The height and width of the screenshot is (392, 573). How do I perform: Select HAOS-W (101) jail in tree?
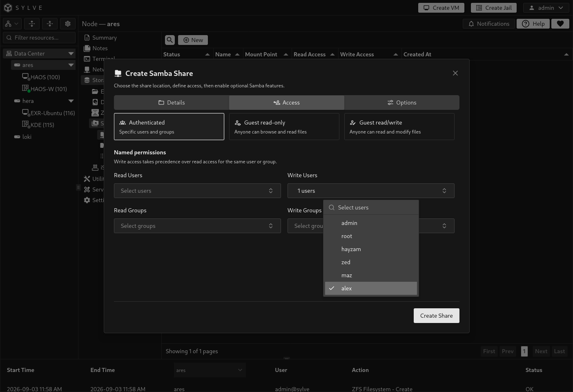[45, 89]
